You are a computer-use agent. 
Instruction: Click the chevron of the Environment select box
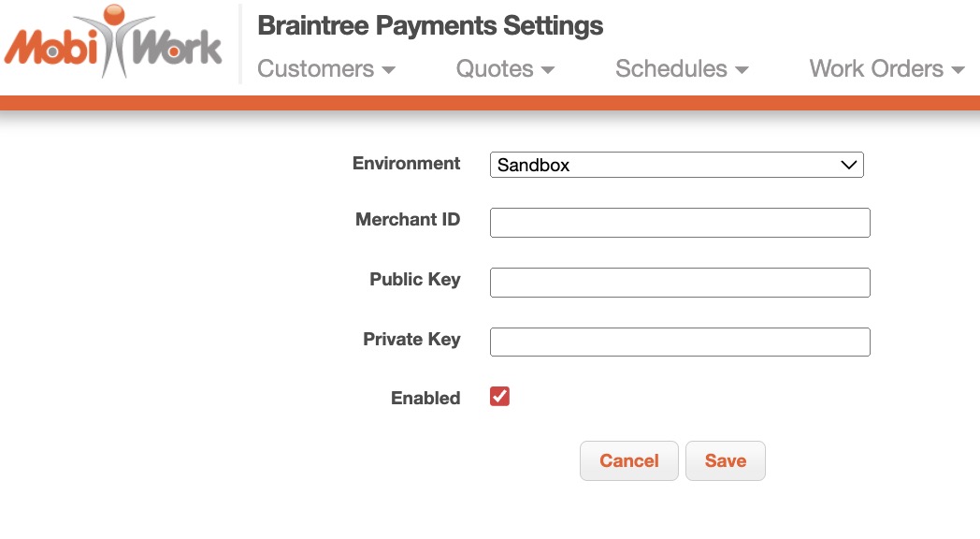coord(849,165)
